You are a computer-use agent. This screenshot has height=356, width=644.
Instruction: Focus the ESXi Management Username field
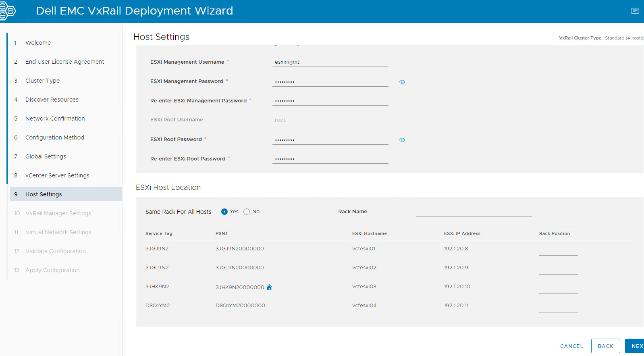pos(330,62)
